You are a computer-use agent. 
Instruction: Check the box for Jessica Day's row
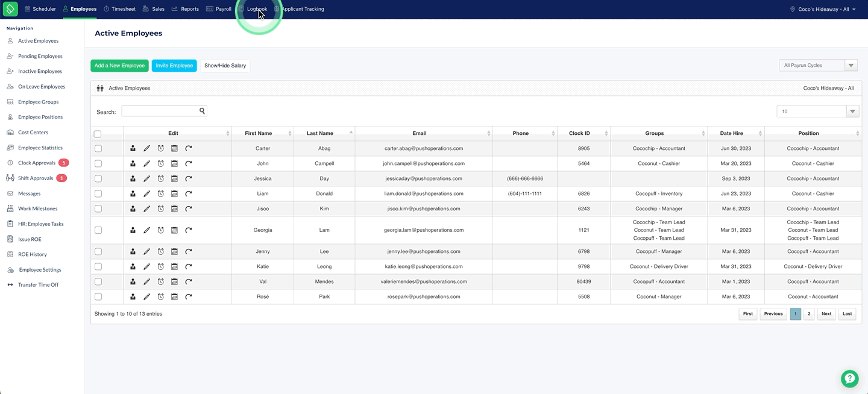pos(98,178)
